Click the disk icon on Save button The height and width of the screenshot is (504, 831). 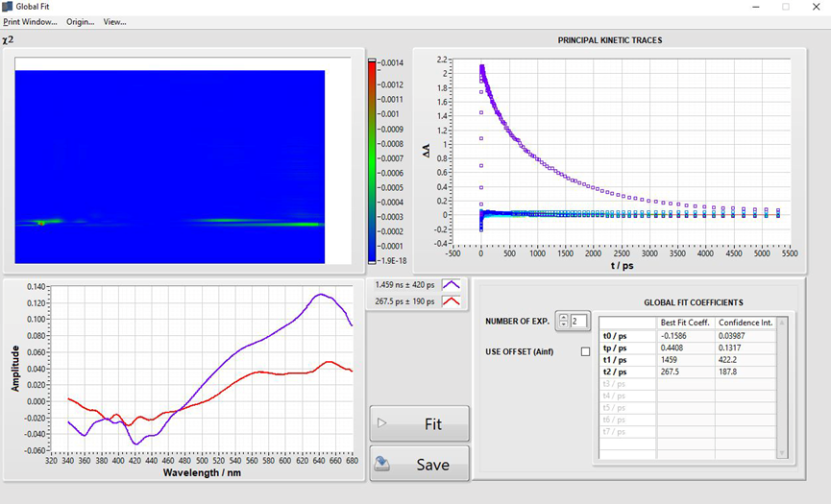pos(382,464)
